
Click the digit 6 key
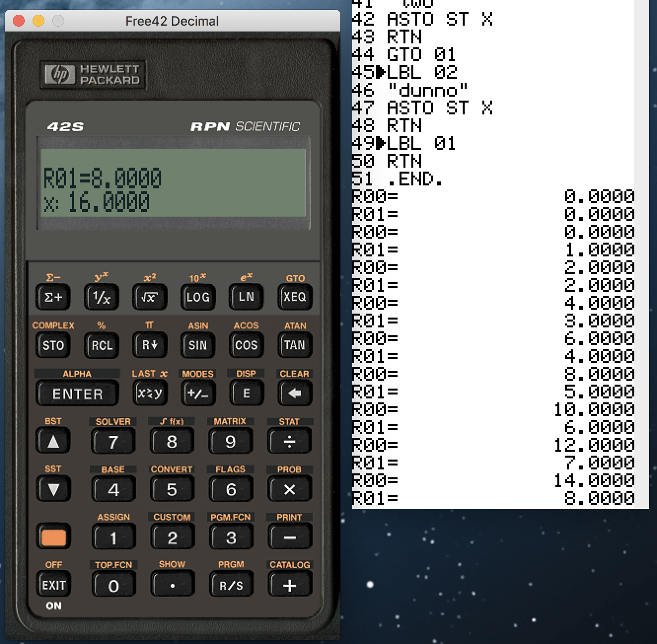tap(230, 489)
